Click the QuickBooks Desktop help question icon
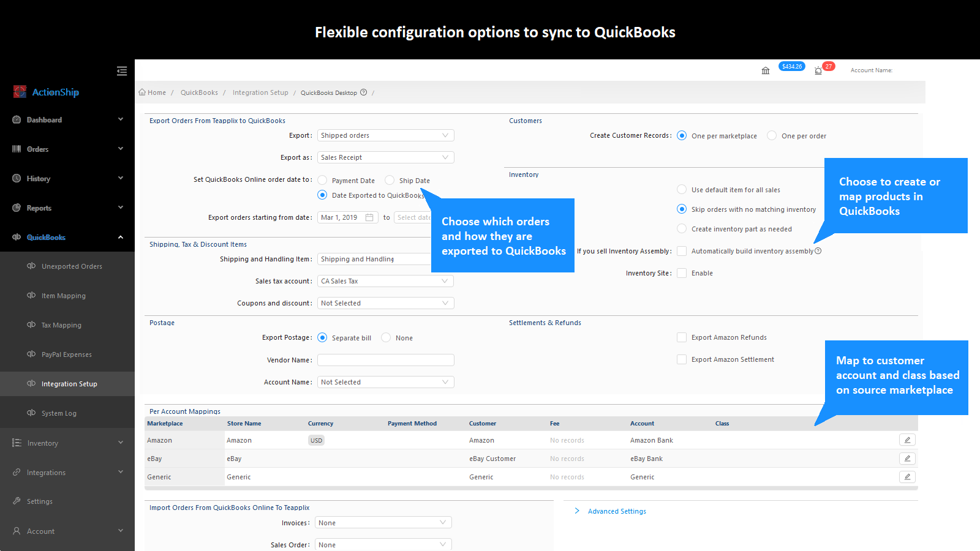The width and height of the screenshot is (980, 551). pos(363,92)
